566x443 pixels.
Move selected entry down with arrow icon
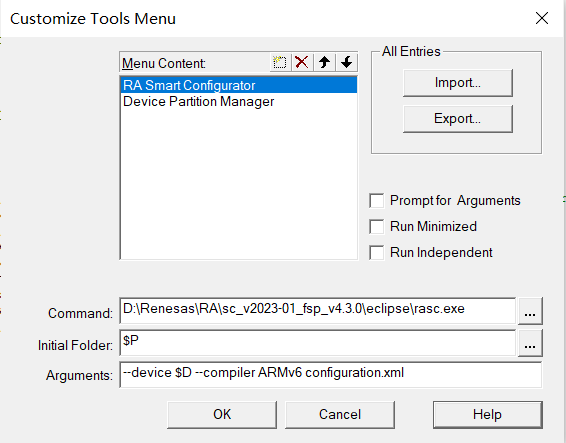[x=347, y=62]
